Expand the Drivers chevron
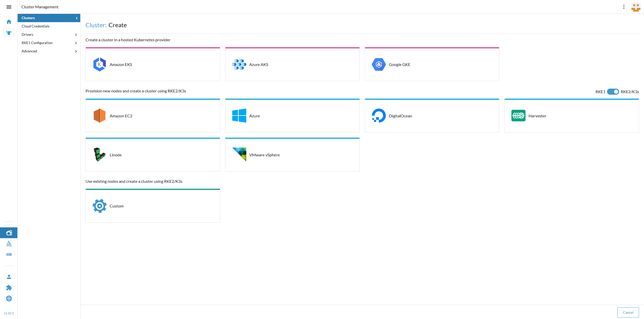This screenshot has height=319, width=644. click(x=76, y=35)
